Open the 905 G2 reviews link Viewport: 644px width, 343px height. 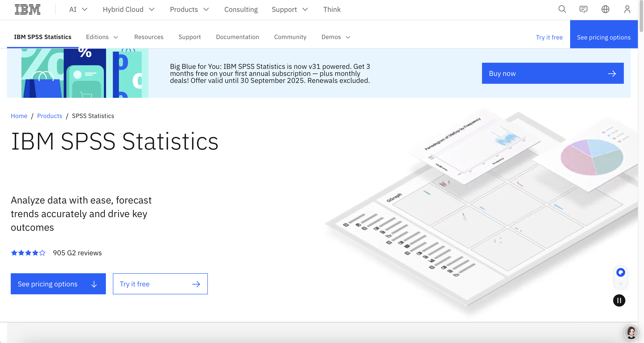77,253
